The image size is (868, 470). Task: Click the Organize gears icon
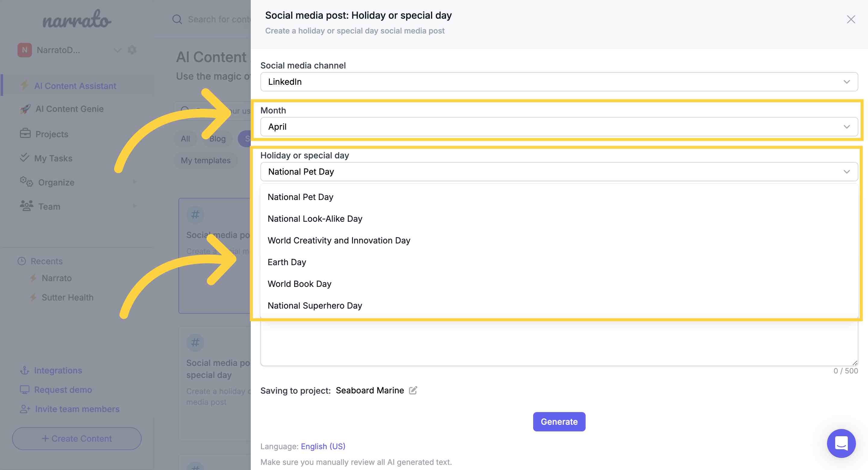[x=26, y=182]
